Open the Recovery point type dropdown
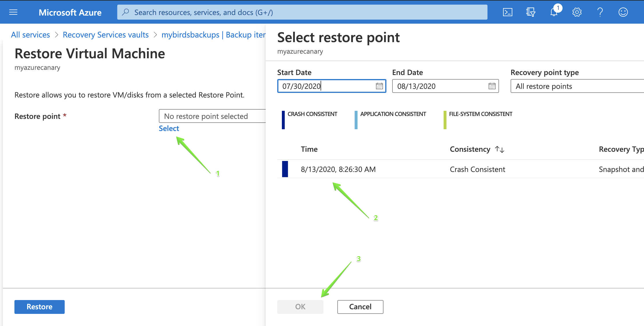Screen dimensions: 644x326 click(577, 86)
